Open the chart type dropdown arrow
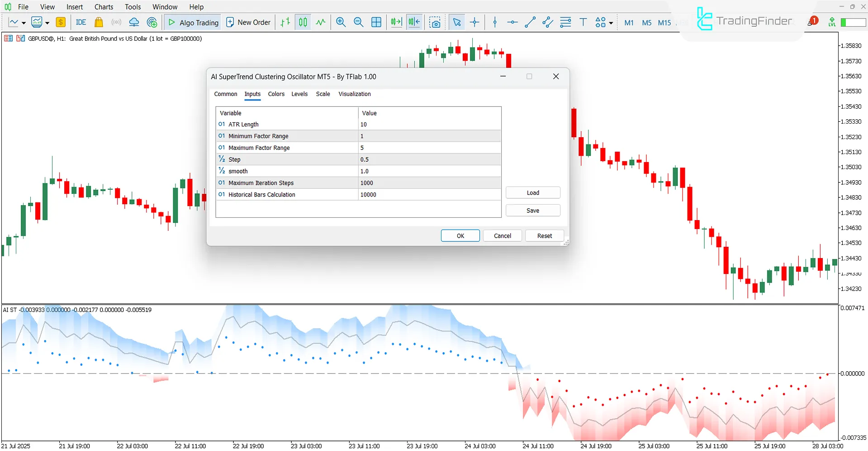 24,23
